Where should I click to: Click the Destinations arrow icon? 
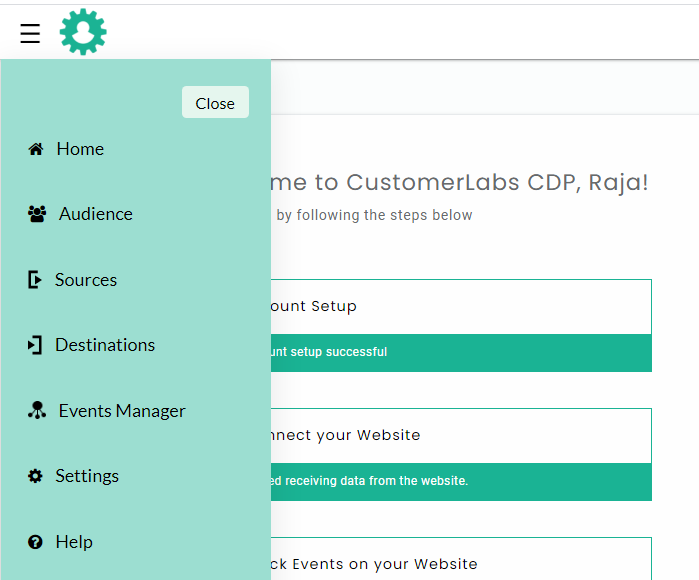35,345
